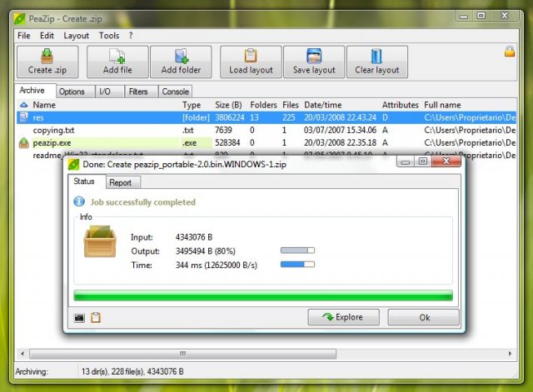Viewport: 533px width, 392px height.
Task: Click size value 7639
Action: (x=223, y=130)
